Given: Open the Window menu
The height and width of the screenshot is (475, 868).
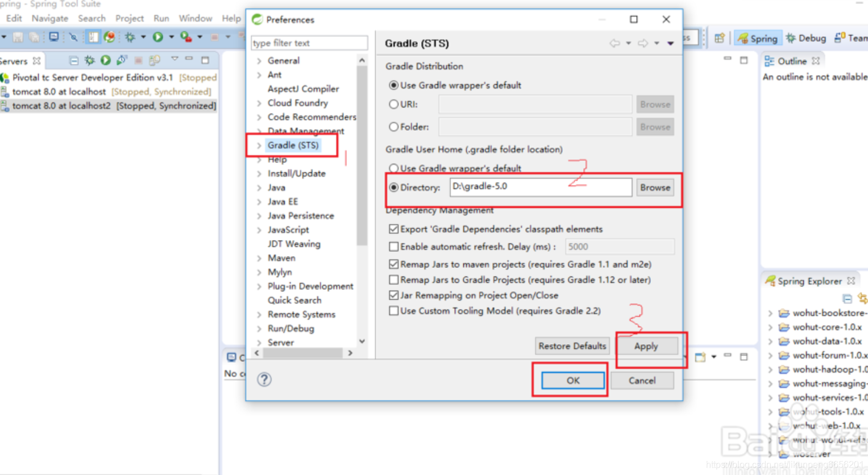Looking at the screenshot, I should [x=195, y=18].
